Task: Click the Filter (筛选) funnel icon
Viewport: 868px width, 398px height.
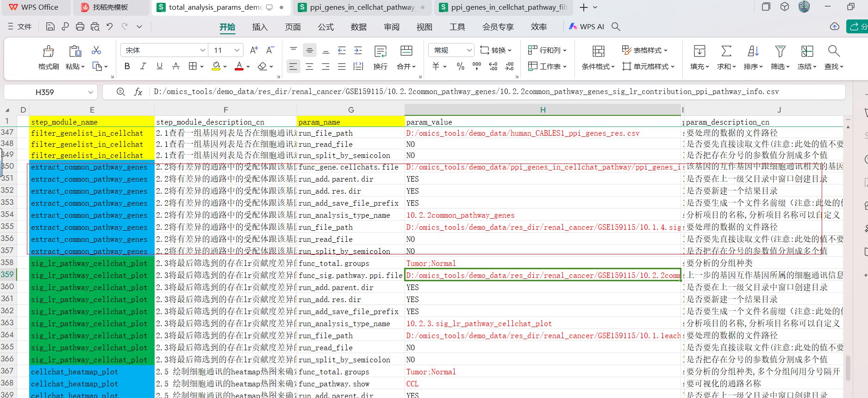Action: [x=780, y=51]
